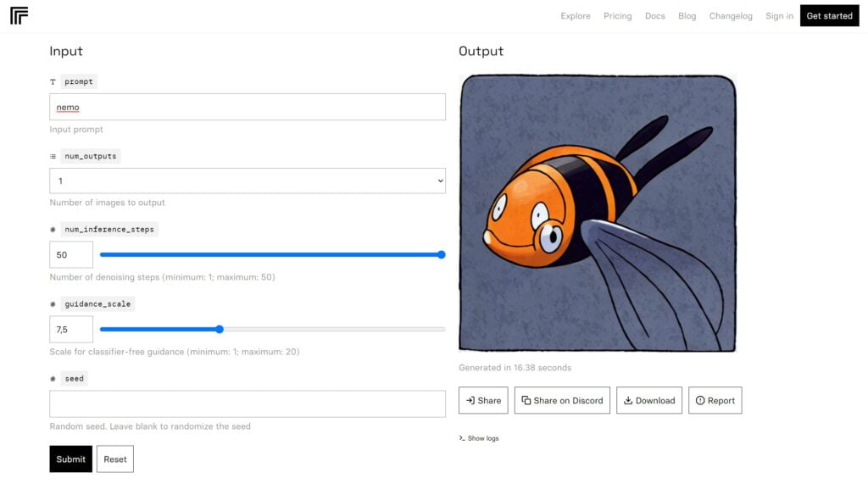Click Sign in

(779, 16)
